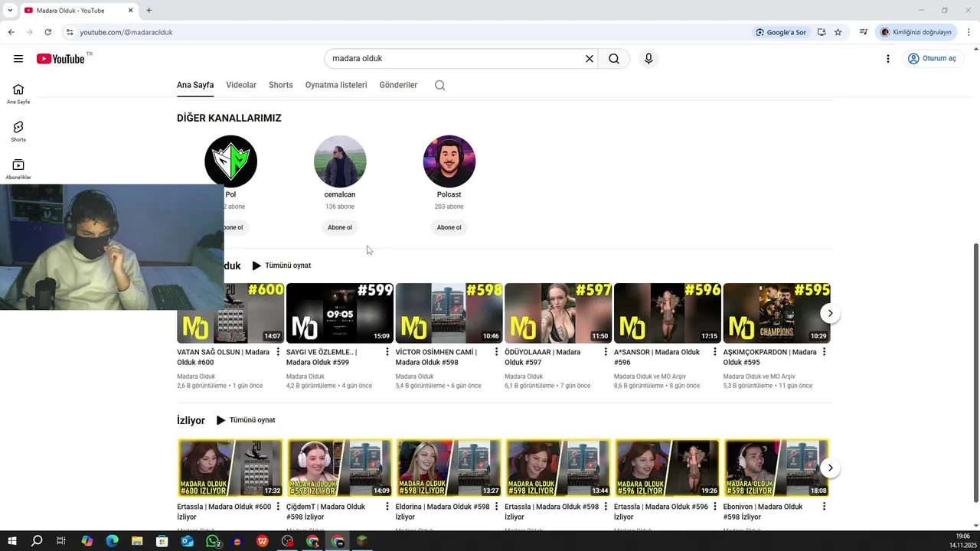Bookmark this page with star icon
Image resolution: width=980 pixels, height=551 pixels.
(838, 32)
